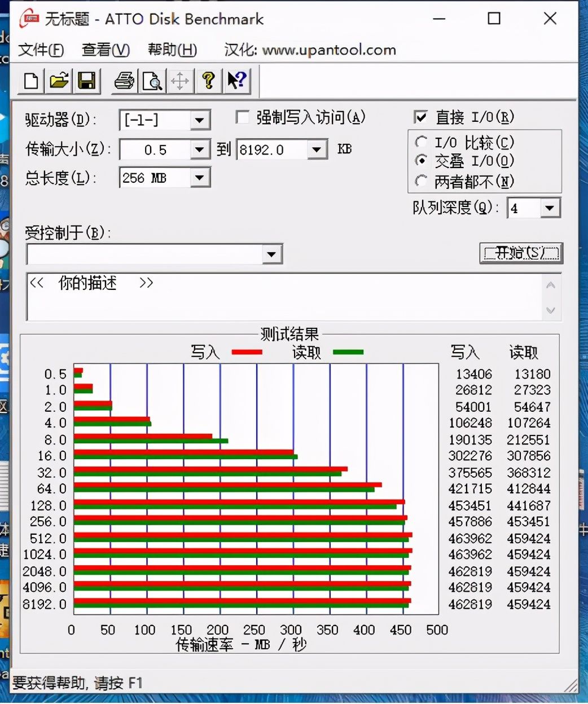Viewport: 588px width, 704px height.
Task: Click the read value 27323
Action: (532, 390)
